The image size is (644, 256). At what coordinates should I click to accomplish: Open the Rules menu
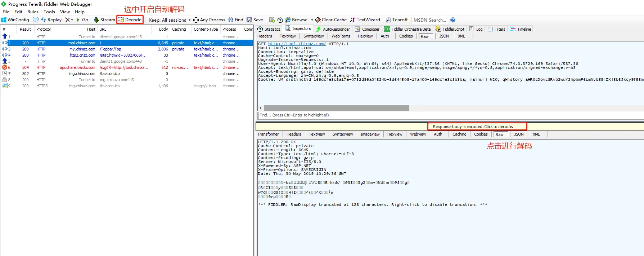coord(33,12)
